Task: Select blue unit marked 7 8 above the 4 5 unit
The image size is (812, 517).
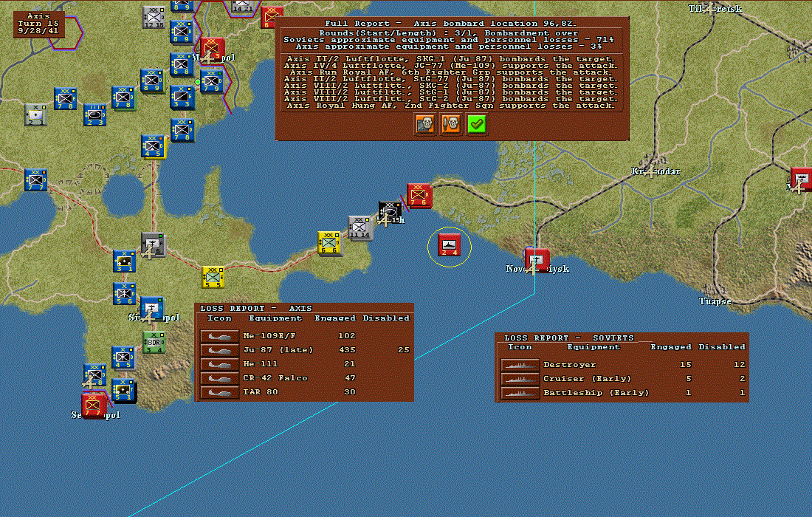Action: (x=182, y=130)
